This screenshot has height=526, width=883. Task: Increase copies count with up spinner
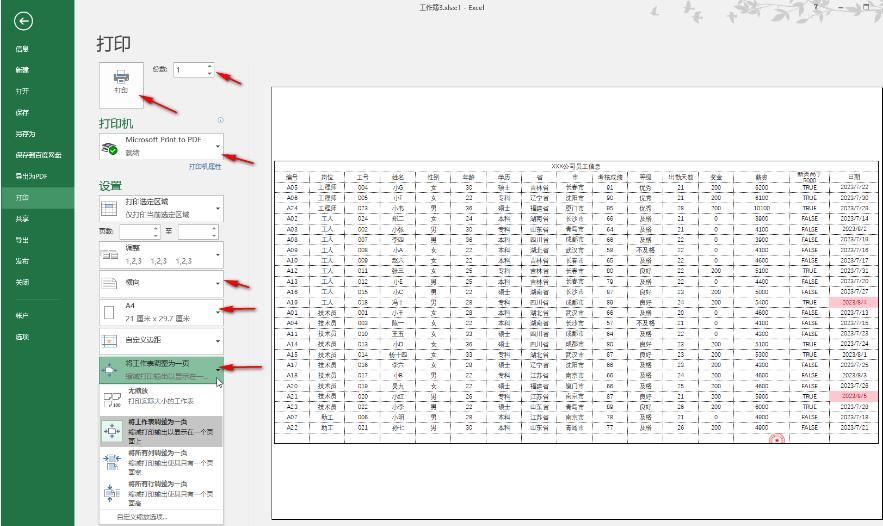click(x=210, y=66)
